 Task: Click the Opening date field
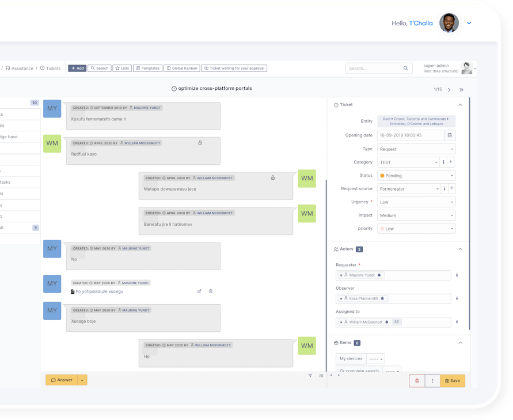coord(411,135)
